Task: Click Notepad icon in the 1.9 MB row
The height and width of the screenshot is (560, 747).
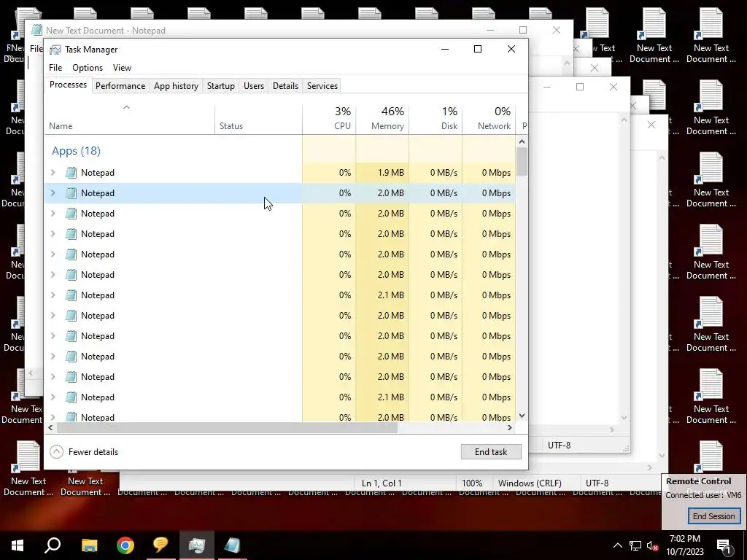Action: coord(71,172)
